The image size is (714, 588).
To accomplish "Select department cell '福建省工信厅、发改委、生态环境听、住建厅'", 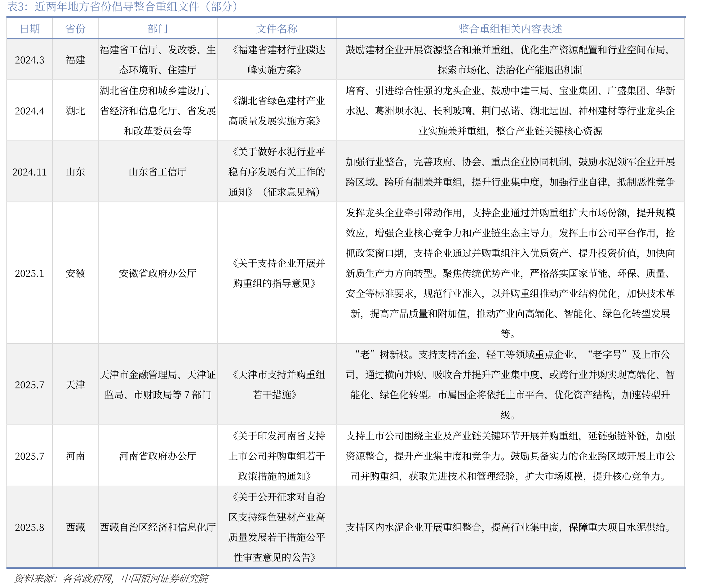I will click(157, 60).
